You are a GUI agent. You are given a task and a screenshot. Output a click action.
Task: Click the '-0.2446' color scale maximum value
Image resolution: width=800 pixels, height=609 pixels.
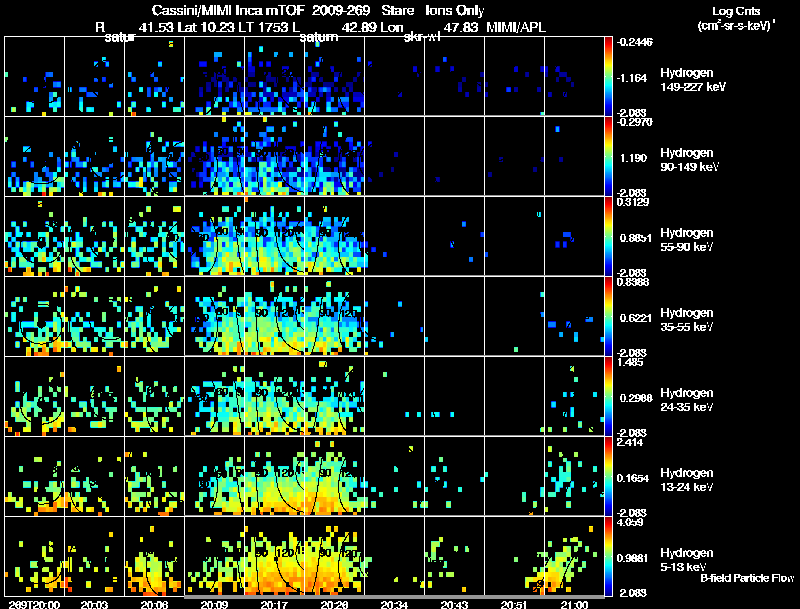coord(634,42)
